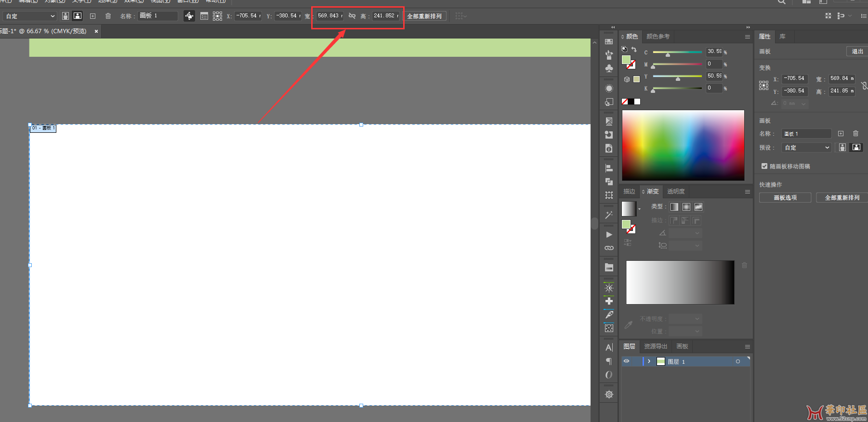
Task: Switch to the 画板 tab next to 资源导出
Action: tap(682, 346)
